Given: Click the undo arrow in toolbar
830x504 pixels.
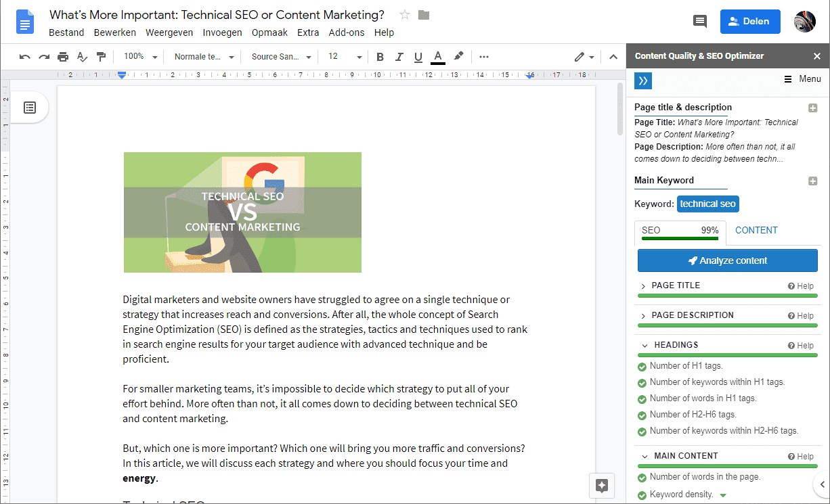Looking at the screenshot, I should [25, 57].
